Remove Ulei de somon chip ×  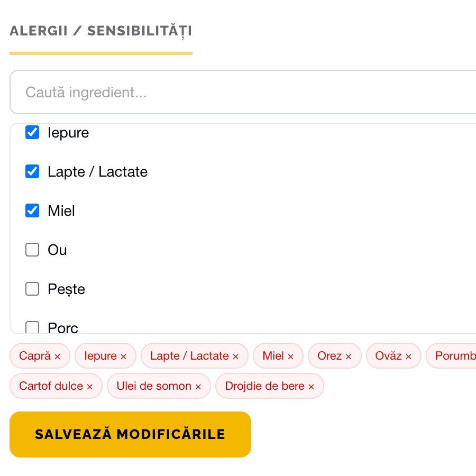198,387
